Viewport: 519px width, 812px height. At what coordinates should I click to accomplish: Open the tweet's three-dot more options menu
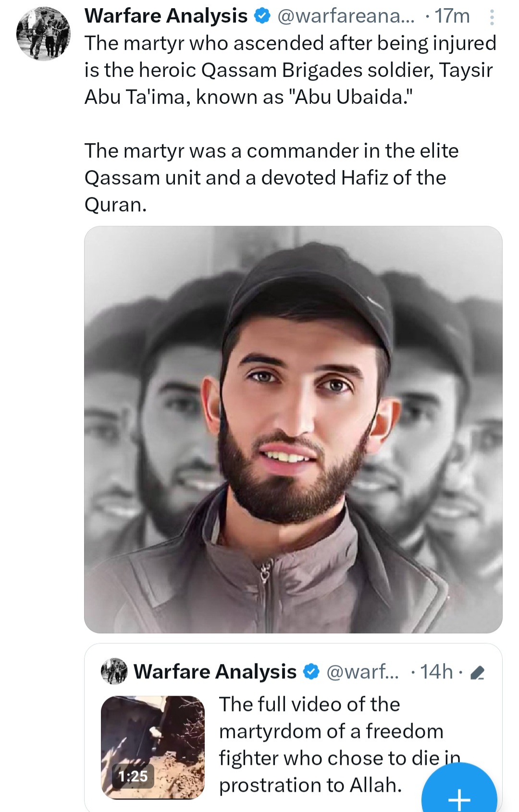(x=492, y=17)
